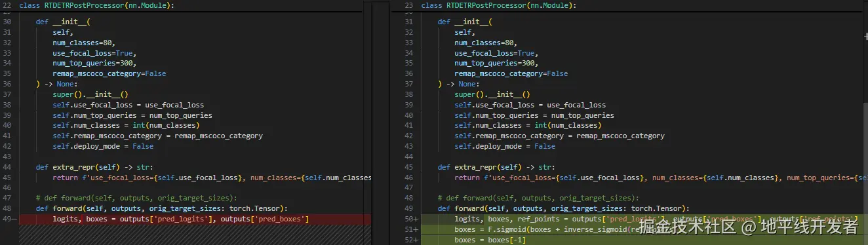Click 'num_top_queries=300,' in the right pane
The height and width of the screenshot is (245, 868).
pos(496,64)
